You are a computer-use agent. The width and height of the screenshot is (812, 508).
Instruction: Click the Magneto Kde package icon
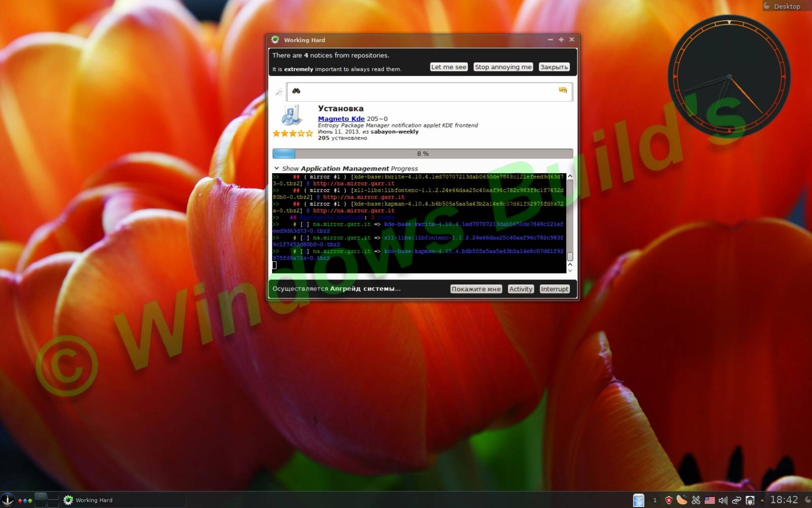291,115
